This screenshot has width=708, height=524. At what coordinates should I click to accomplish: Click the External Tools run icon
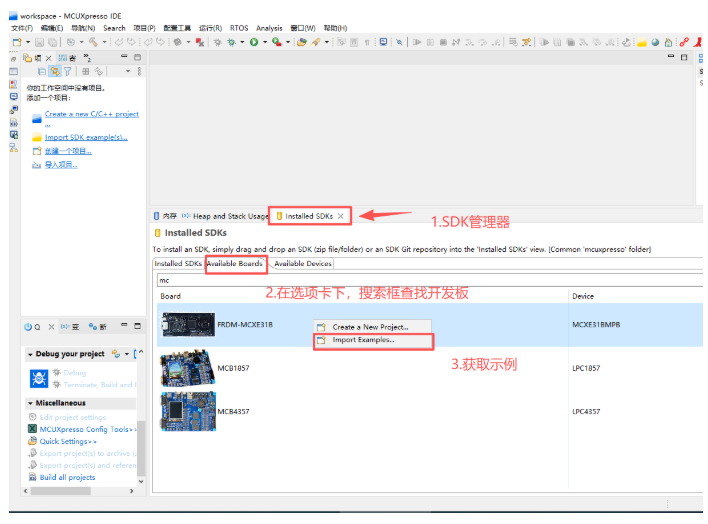click(276, 42)
